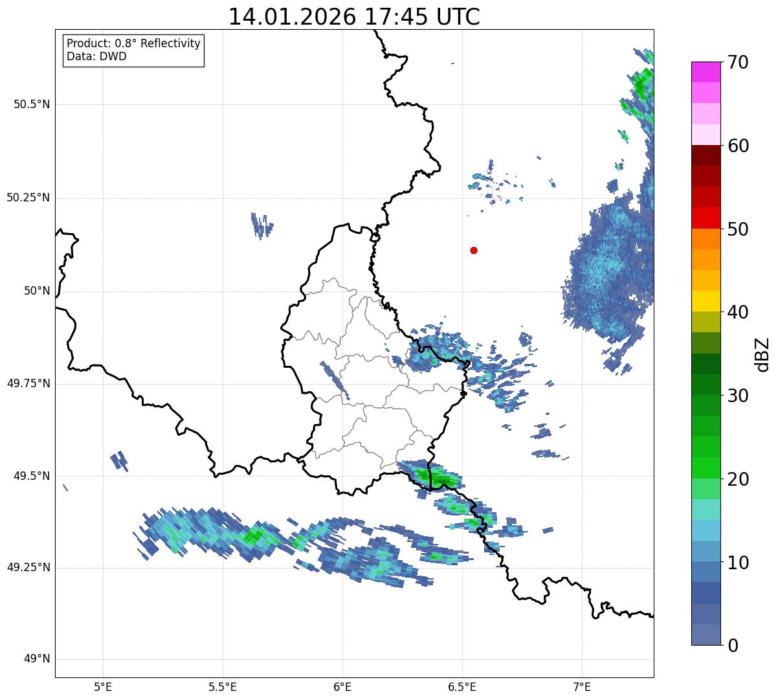Click the bottom slate-blue colorbar segment at 0
The image size is (778, 700).
[706, 635]
